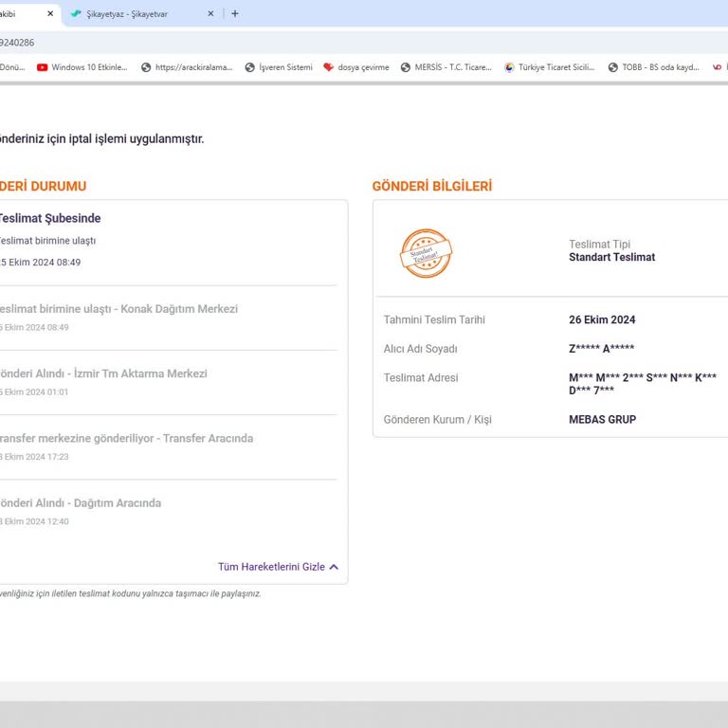Select the 'Gönderen Kurum / Kişi' label
Screen dimensions: 728x728
(x=437, y=419)
